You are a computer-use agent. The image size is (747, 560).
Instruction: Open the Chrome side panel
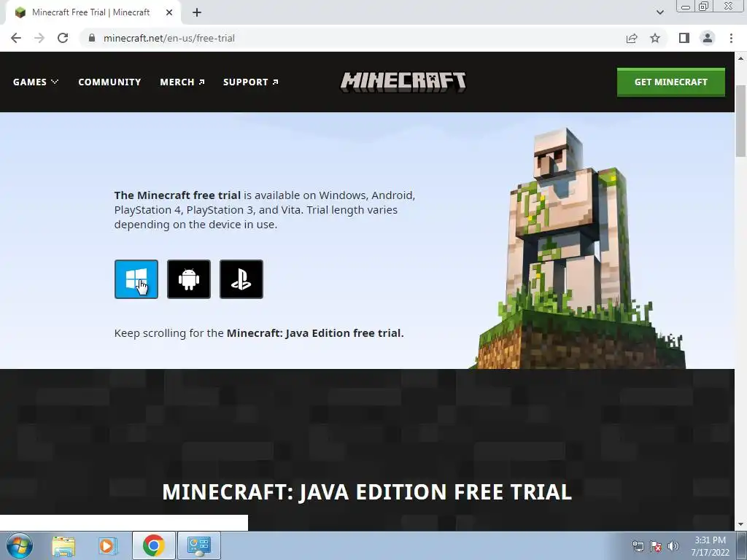tap(684, 38)
